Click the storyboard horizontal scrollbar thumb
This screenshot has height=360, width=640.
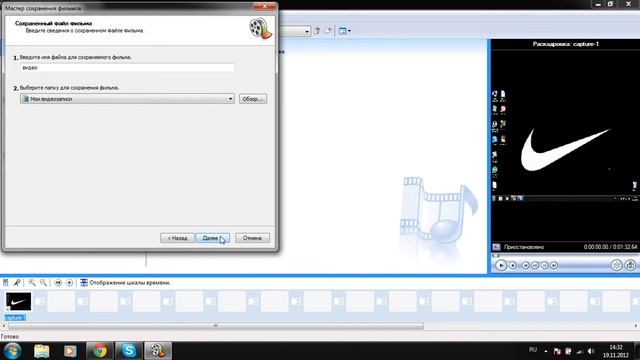tap(216, 326)
